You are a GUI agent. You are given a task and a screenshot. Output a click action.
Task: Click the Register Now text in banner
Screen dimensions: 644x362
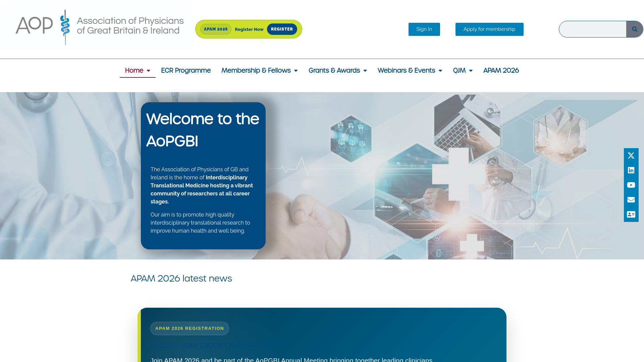249,29
